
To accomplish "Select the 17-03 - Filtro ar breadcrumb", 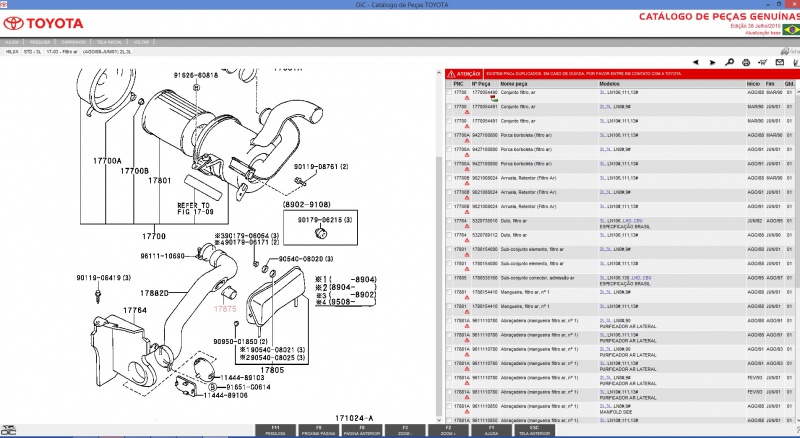I will 62,52.
